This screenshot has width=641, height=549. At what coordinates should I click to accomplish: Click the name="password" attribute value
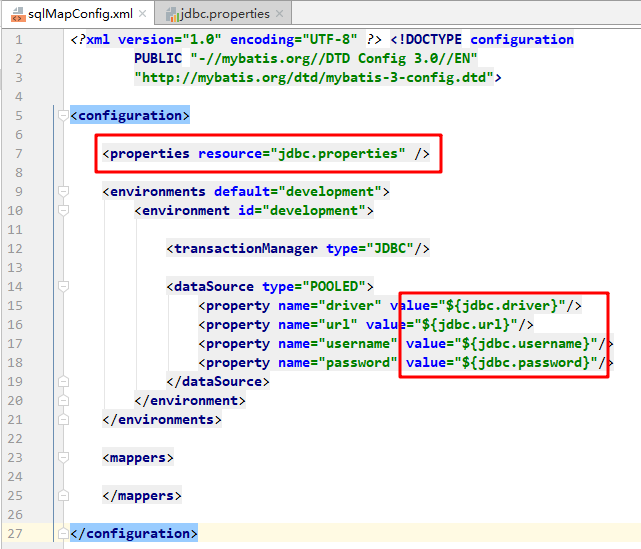358,363
